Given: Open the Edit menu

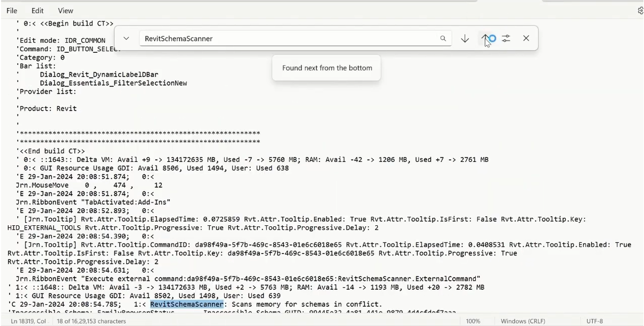Looking at the screenshot, I should click(x=37, y=11).
